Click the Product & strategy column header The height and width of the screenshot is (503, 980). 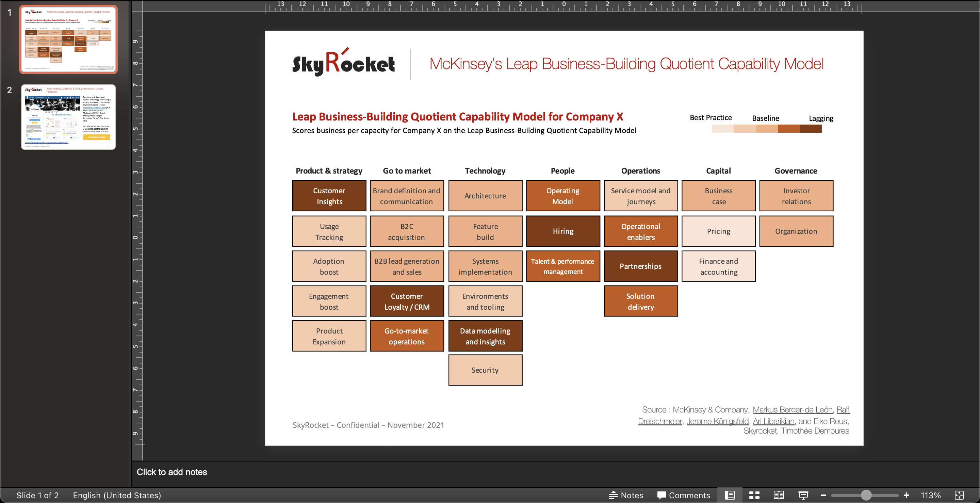click(x=329, y=171)
